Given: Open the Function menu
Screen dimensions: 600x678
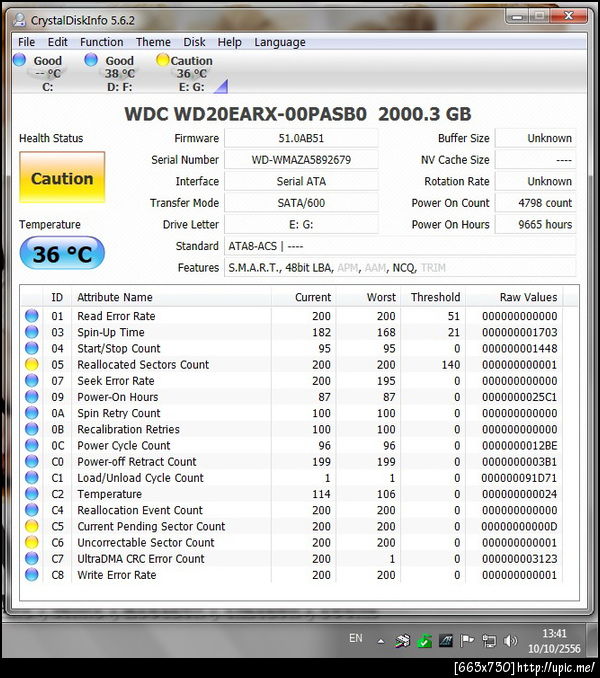Looking at the screenshot, I should [102, 42].
